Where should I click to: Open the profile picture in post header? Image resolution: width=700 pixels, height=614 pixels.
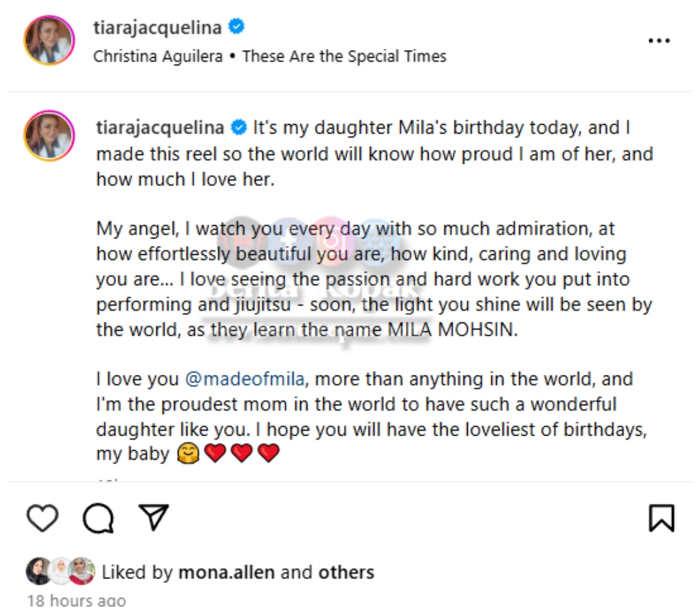(49, 41)
